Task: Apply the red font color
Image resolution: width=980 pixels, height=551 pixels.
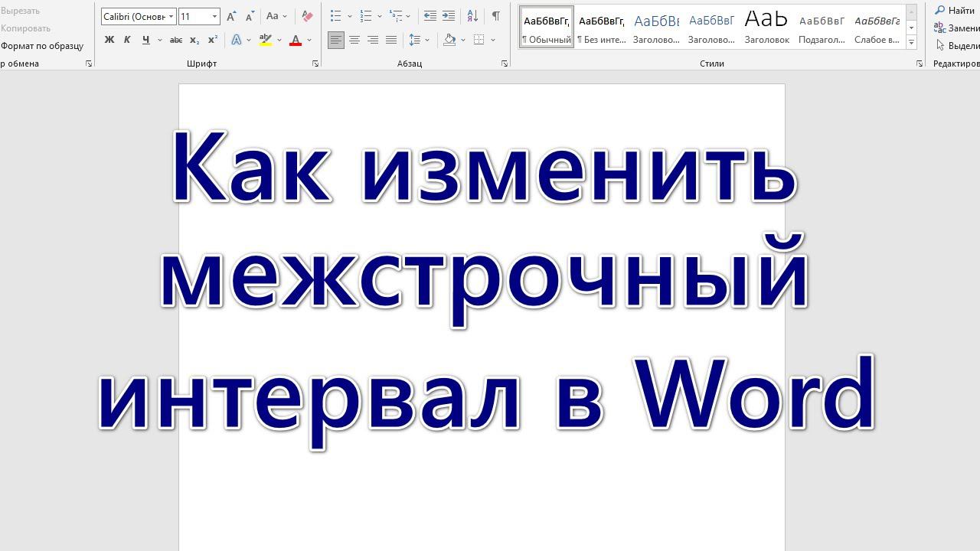Action: tap(296, 40)
